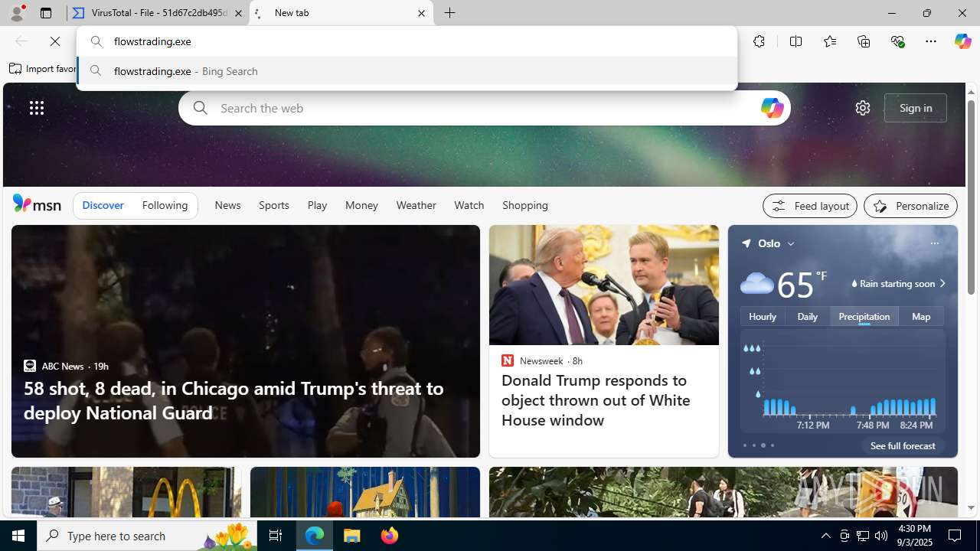Open Settings and more menu
980x551 pixels.
click(931, 41)
